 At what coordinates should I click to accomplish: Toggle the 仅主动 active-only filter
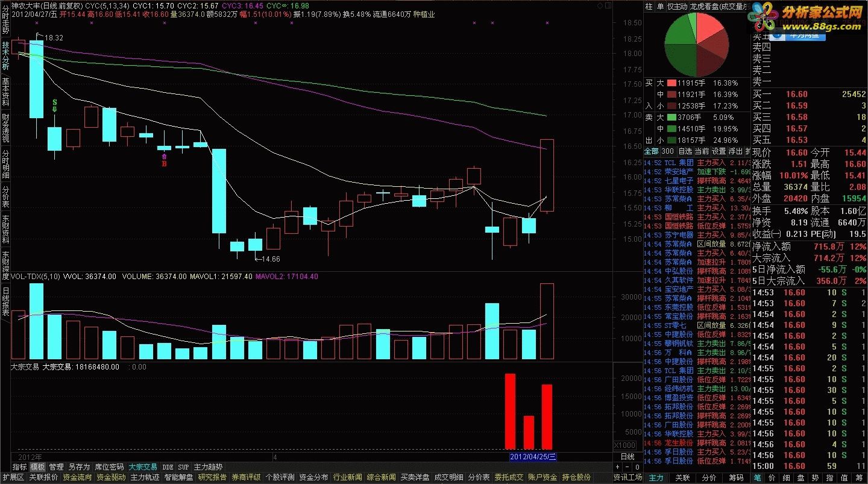coord(676,6)
